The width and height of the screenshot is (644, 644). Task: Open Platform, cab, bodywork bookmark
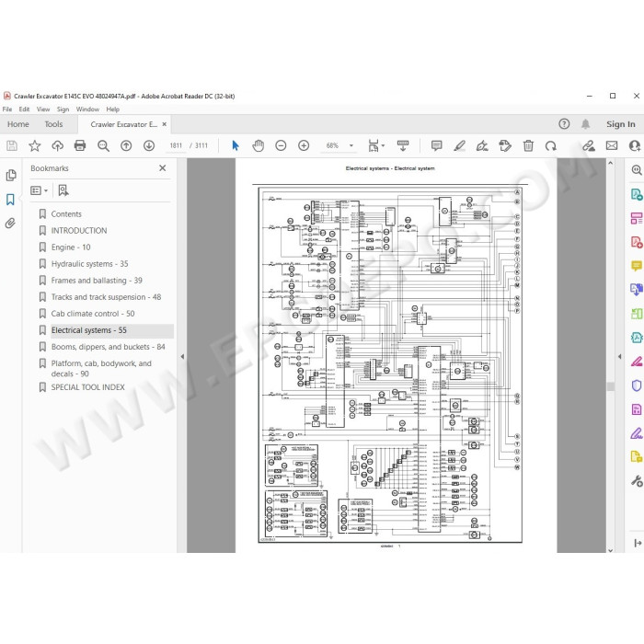101,368
